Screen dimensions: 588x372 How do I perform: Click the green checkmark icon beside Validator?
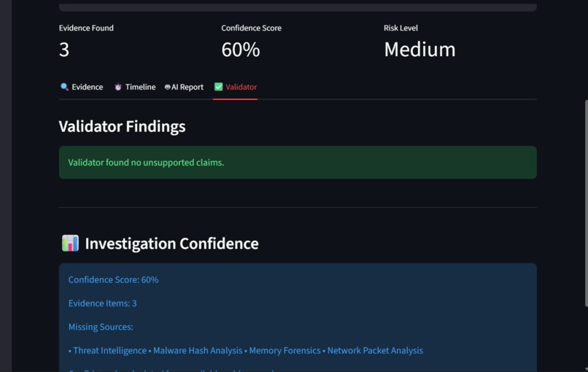tap(218, 87)
